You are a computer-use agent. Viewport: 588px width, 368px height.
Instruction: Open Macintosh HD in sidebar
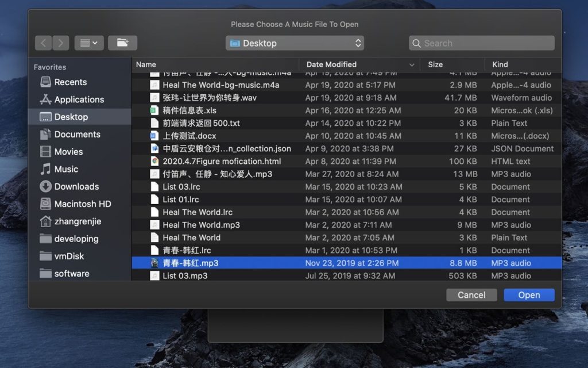tap(82, 204)
